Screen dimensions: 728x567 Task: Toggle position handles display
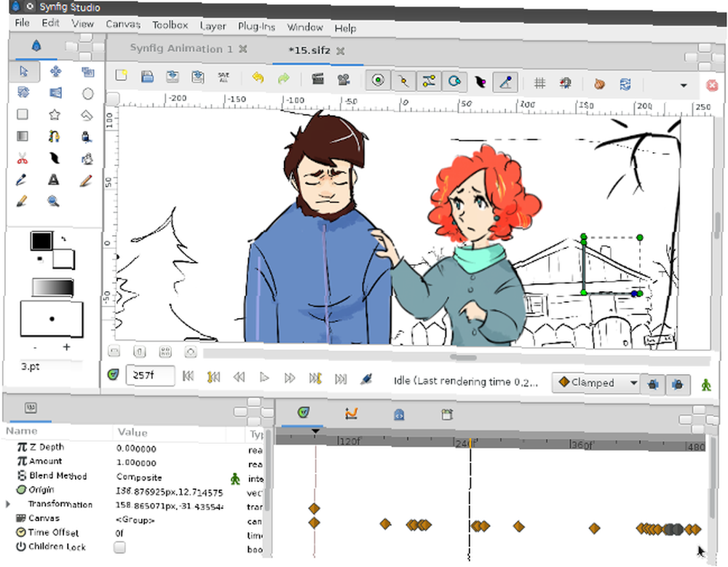coord(378,80)
